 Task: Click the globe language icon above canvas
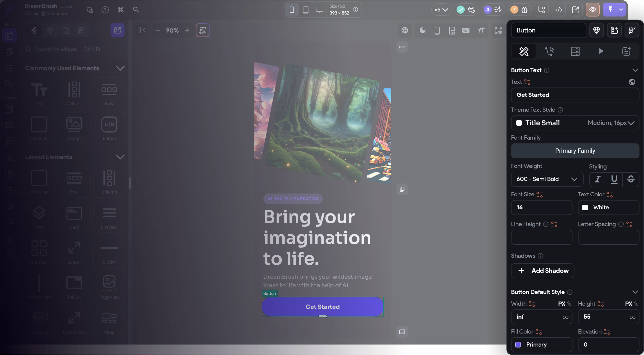405,31
